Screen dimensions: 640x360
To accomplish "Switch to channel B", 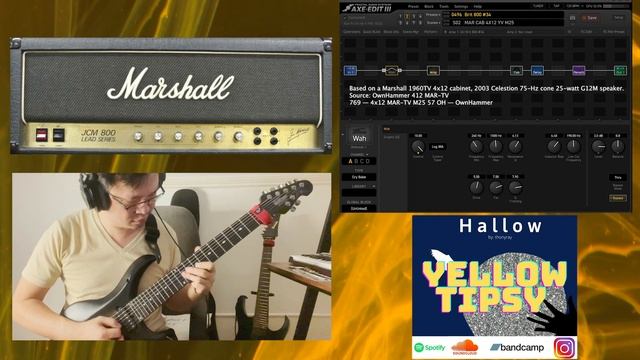I will (x=356, y=161).
